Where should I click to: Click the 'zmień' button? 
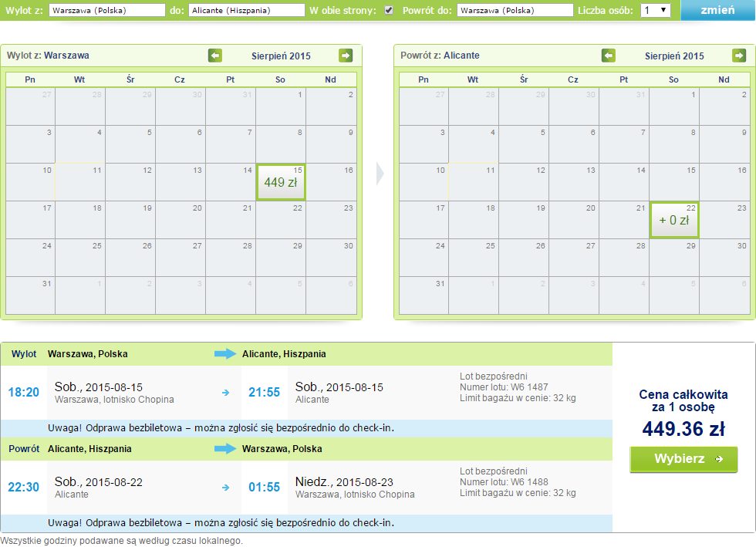coord(718,10)
